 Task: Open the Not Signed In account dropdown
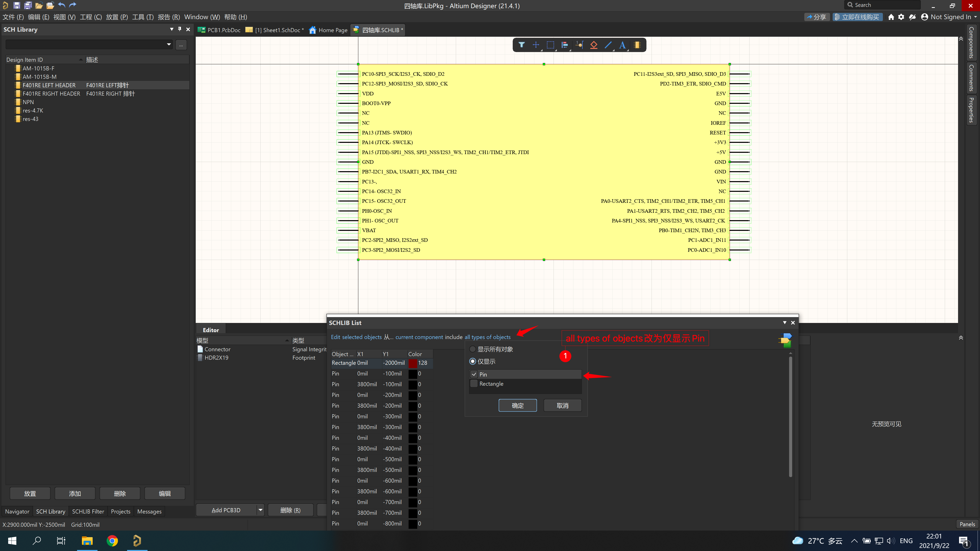coord(948,17)
